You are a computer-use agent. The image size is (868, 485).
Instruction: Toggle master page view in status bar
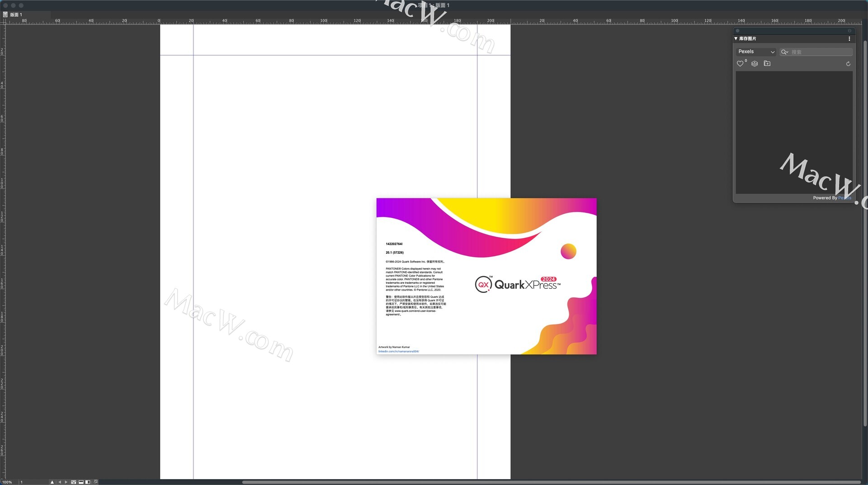click(74, 482)
